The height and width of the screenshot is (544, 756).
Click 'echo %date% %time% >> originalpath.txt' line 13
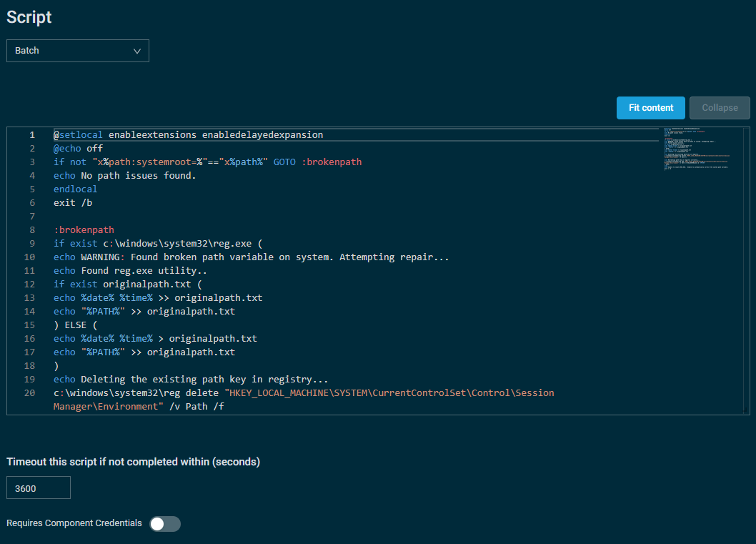click(158, 297)
